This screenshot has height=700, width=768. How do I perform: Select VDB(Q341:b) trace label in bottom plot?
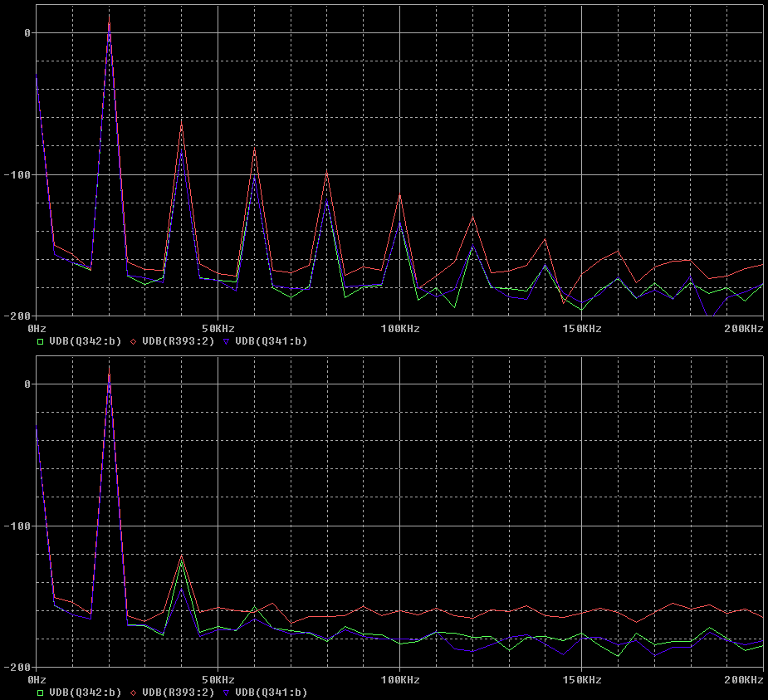[x=271, y=693]
